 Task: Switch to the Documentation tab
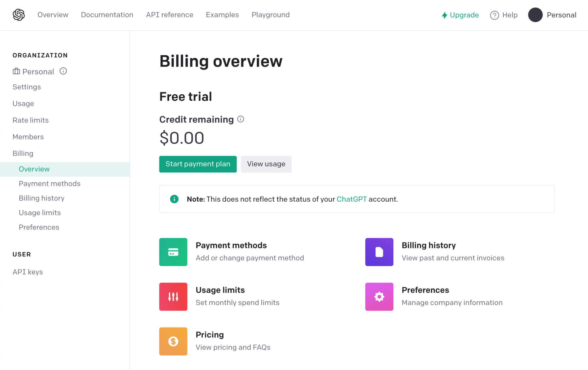coord(107,15)
